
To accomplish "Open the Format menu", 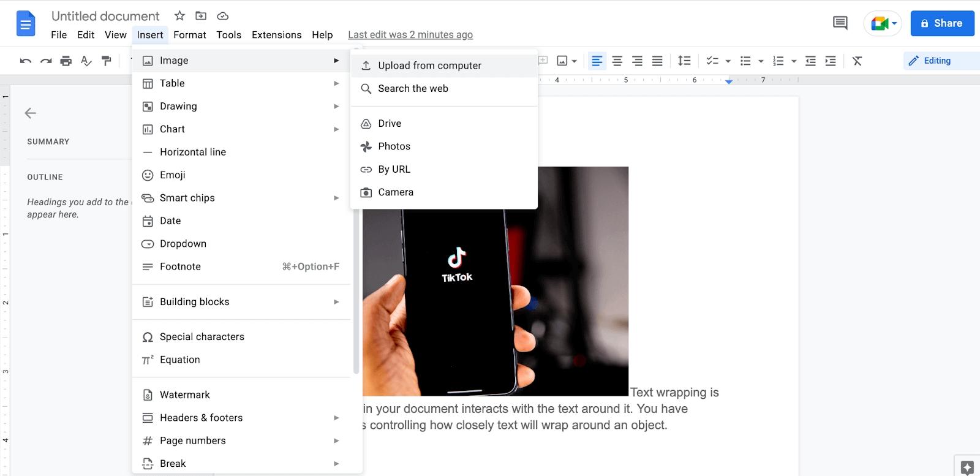I will point(189,35).
